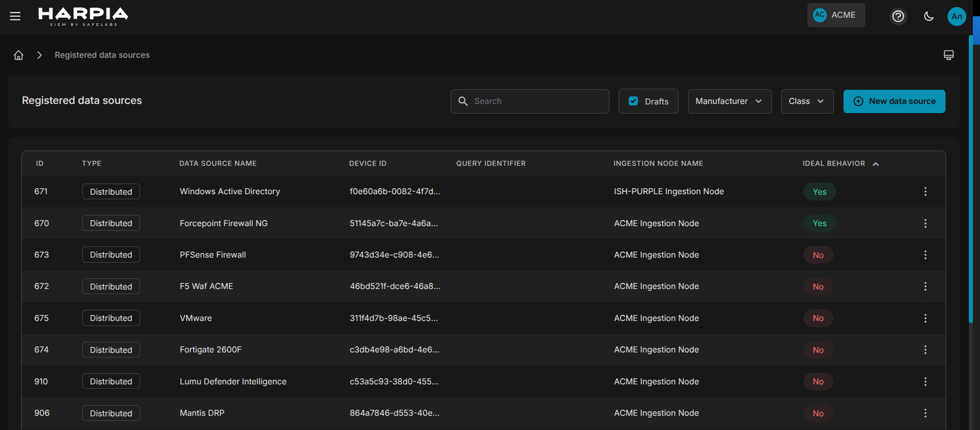Open the hamburger navigation menu
980x430 pixels.
coord(15,16)
